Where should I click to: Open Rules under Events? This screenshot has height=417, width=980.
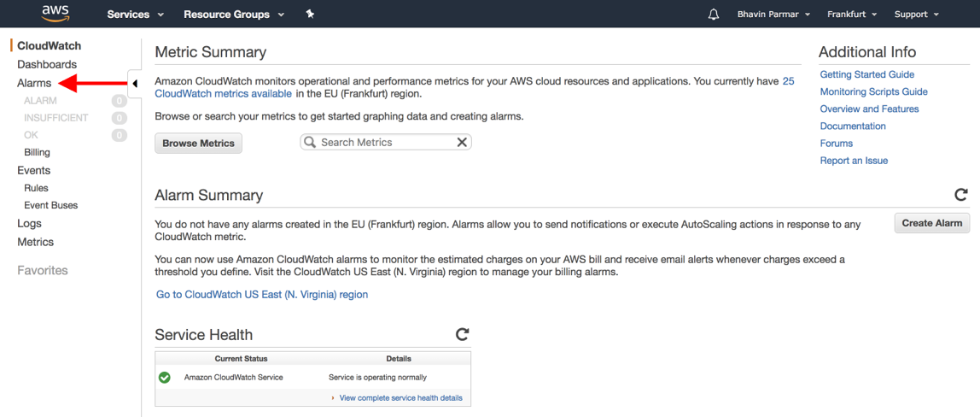click(36, 187)
